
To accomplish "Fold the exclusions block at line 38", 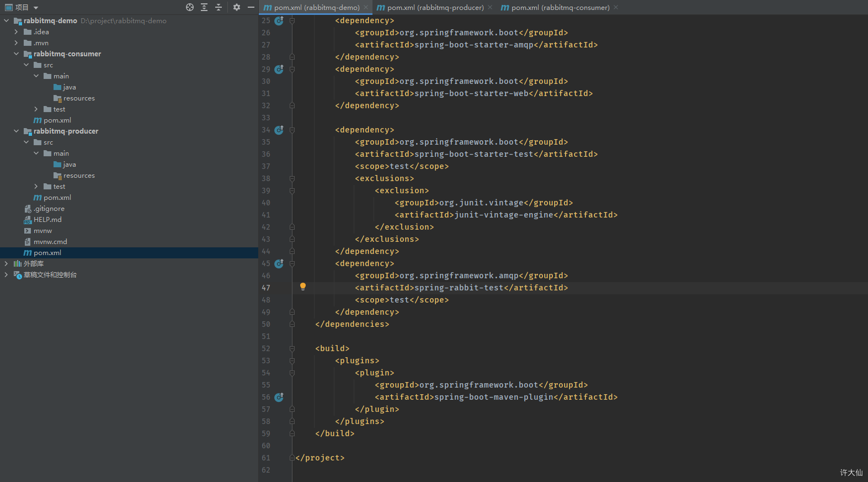I will [292, 178].
